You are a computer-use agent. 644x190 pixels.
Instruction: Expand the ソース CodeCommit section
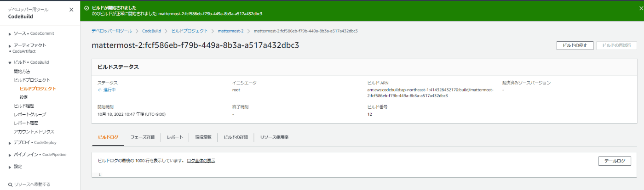pyautogui.click(x=10, y=34)
